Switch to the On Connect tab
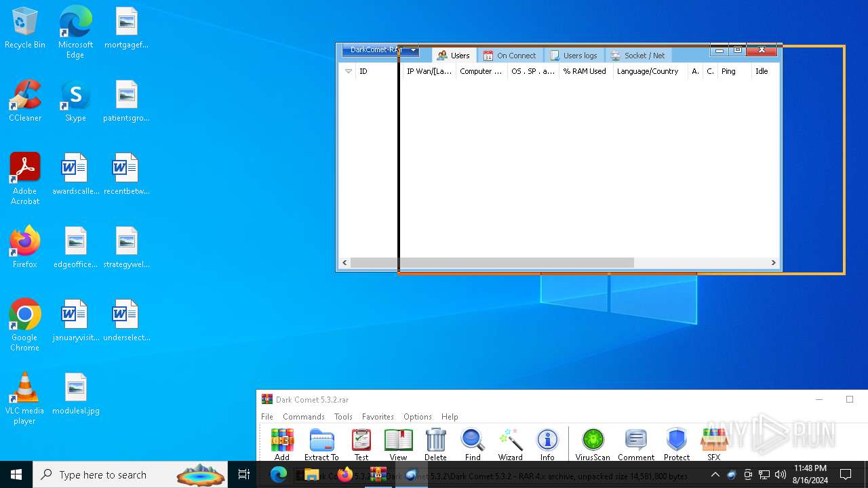Image resolution: width=868 pixels, height=488 pixels. (x=509, y=56)
